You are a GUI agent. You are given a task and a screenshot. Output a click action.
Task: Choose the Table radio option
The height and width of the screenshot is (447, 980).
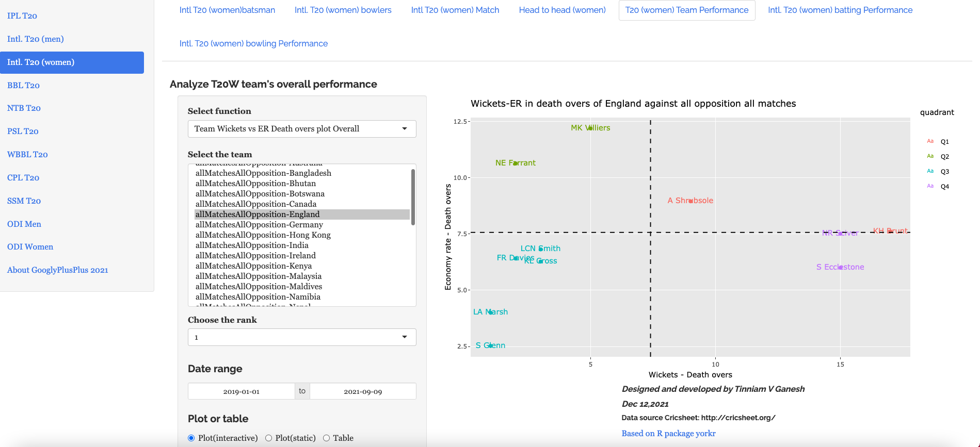click(x=326, y=438)
